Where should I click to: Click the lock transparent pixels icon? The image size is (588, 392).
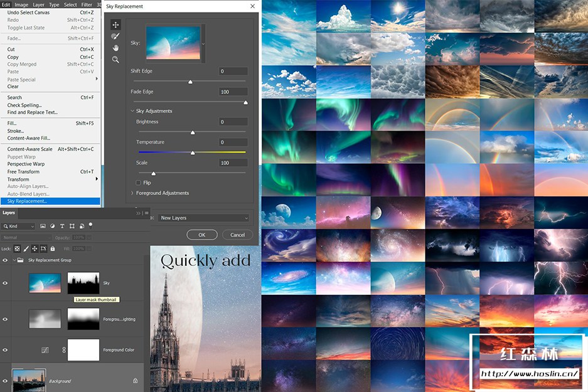(x=17, y=249)
